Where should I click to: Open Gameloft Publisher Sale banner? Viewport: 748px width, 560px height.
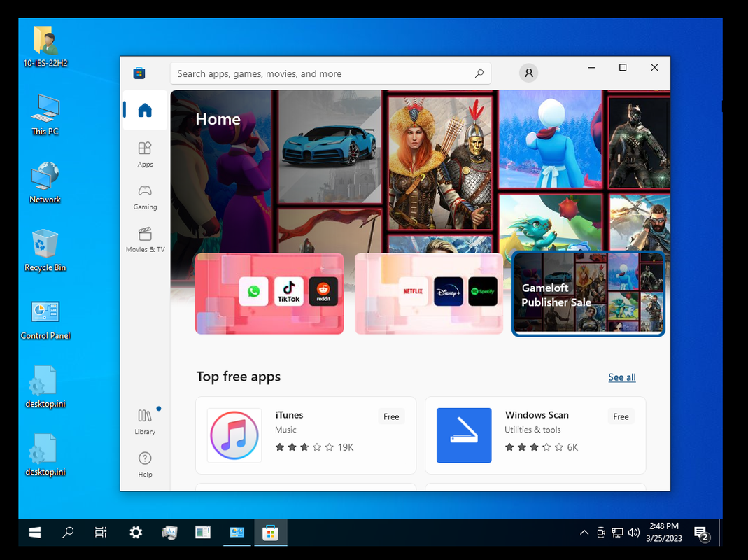(x=588, y=293)
